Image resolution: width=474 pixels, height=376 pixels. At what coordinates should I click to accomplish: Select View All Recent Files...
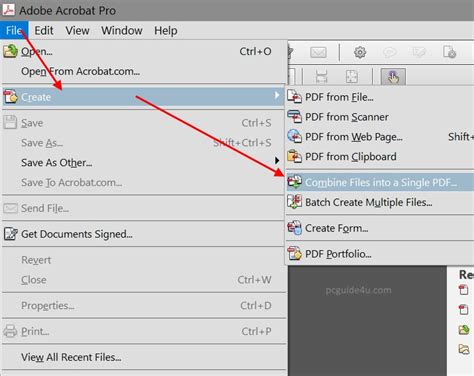point(143,357)
